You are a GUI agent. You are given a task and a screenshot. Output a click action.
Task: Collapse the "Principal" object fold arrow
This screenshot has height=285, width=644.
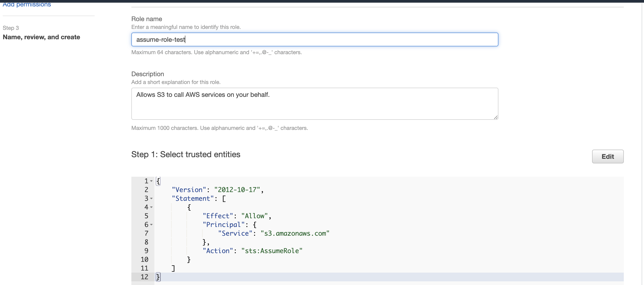coord(151,225)
